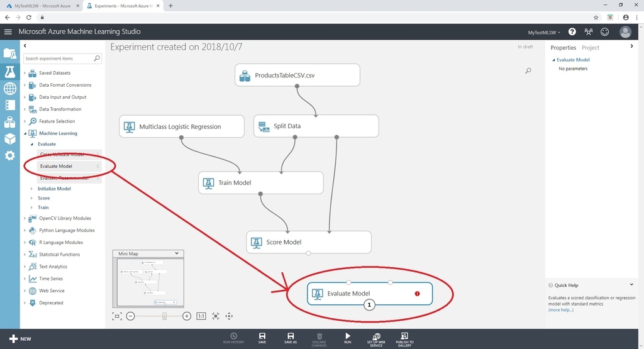Open the Web Services globe sidebar icon
Viewport: 644px width, 349px height.
pos(10,88)
